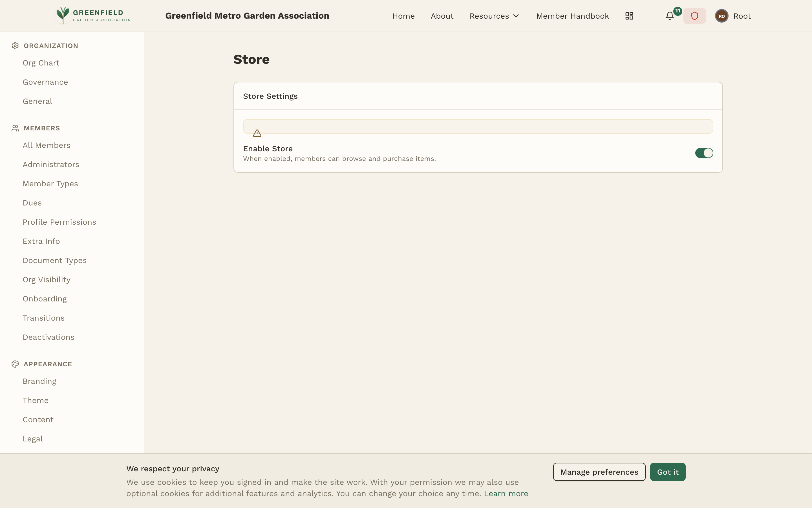Viewport: 812px width, 508px height.
Task: Go to Org Visibility
Action: click(x=47, y=279)
